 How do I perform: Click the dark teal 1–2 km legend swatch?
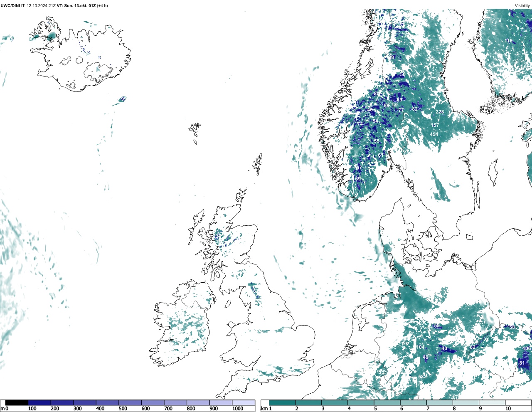(282, 402)
